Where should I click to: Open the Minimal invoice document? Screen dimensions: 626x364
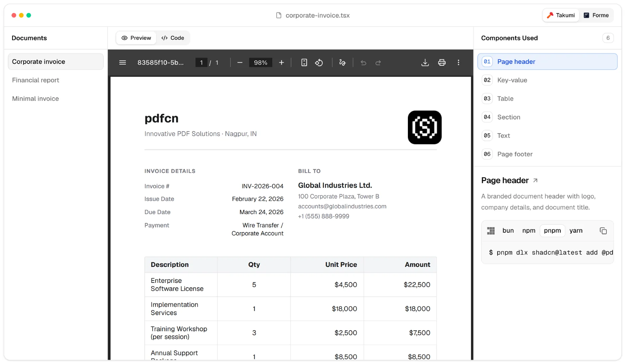[56, 99]
